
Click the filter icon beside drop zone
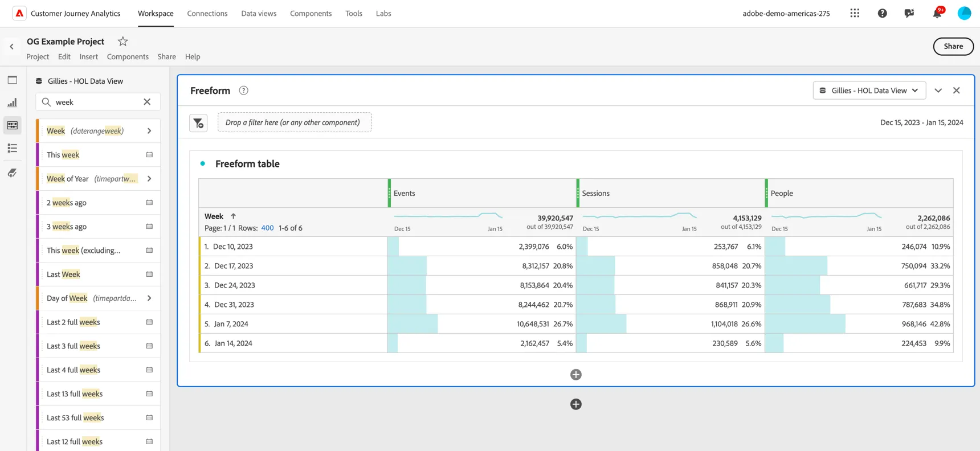coord(198,122)
